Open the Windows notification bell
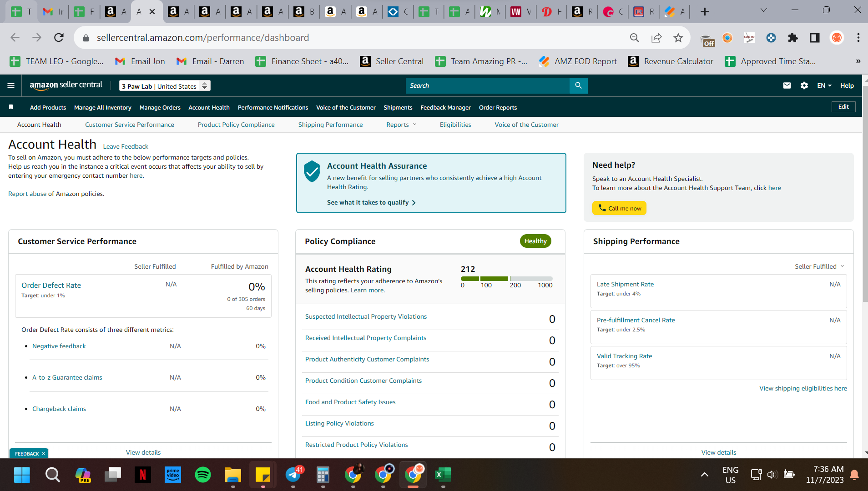Image resolution: width=868 pixels, height=491 pixels. (854, 475)
